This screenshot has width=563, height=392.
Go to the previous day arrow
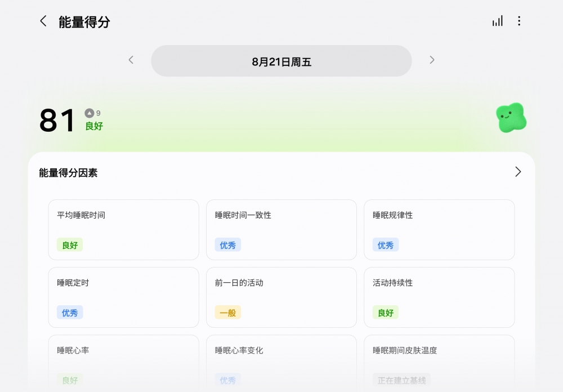131,60
